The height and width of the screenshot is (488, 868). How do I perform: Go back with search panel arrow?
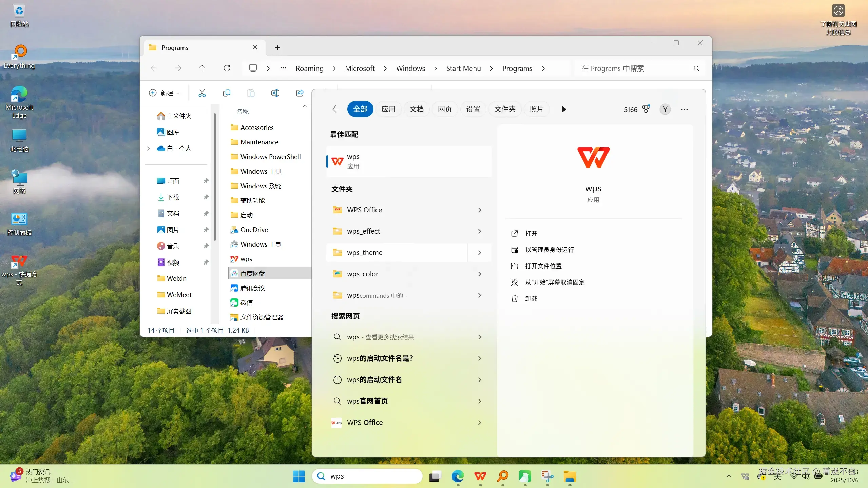(336, 109)
